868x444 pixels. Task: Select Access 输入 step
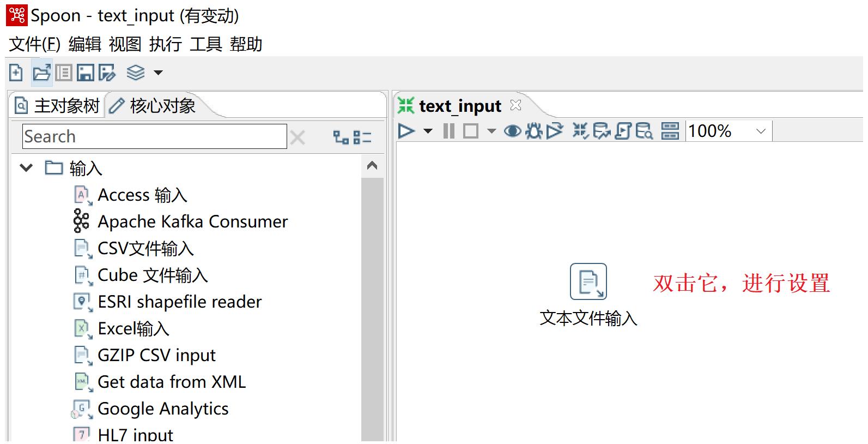point(142,195)
